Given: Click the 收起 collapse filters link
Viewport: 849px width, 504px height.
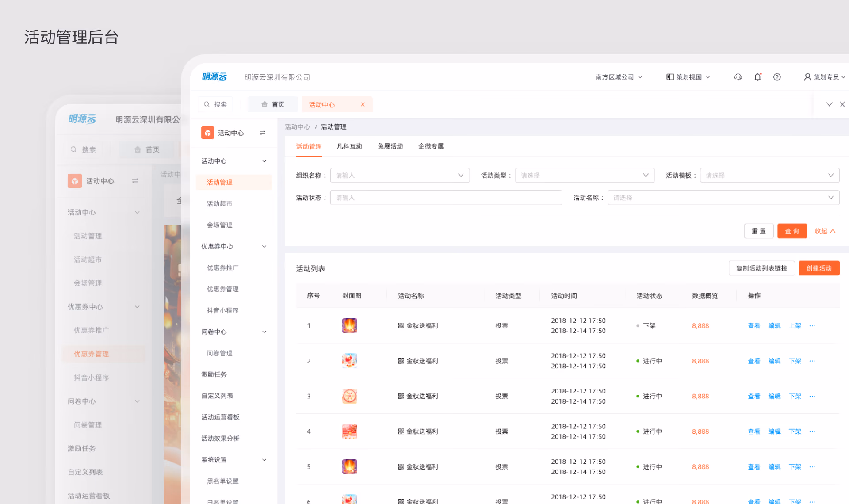Looking at the screenshot, I should [825, 231].
